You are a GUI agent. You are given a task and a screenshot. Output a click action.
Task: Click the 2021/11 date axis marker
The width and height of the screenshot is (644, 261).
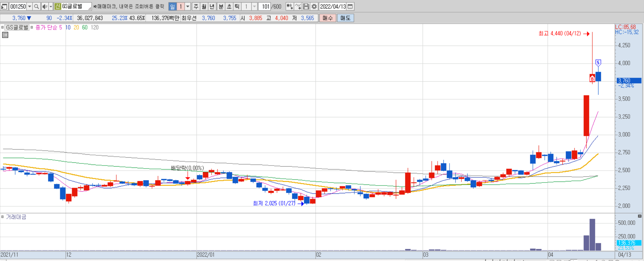pos(10,255)
